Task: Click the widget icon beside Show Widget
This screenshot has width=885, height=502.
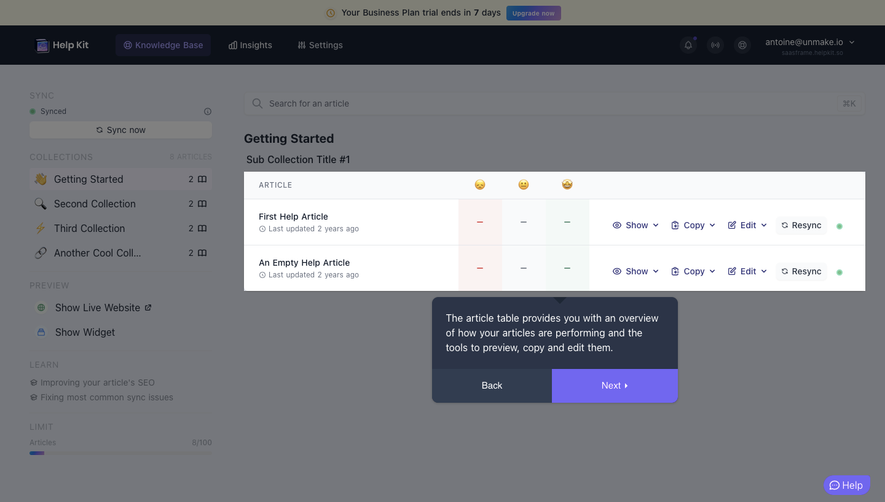Action: 41,333
